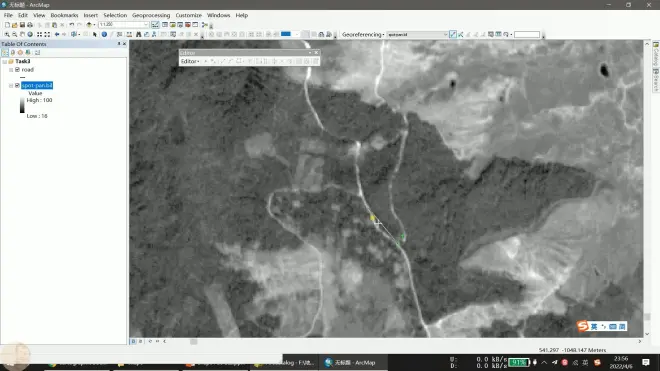Open the Help menu
The width and height of the screenshot is (660, 371).
242,15
